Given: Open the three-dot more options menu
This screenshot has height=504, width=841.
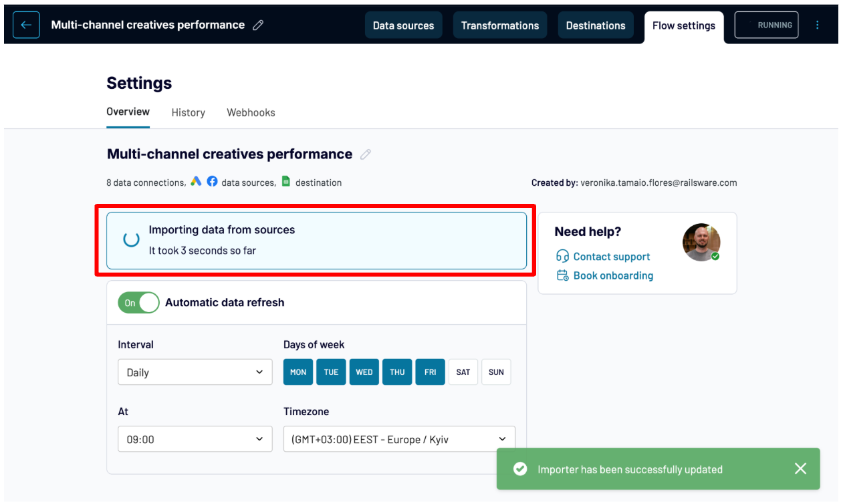Looking at the screenshot, I should coord(817,25).
